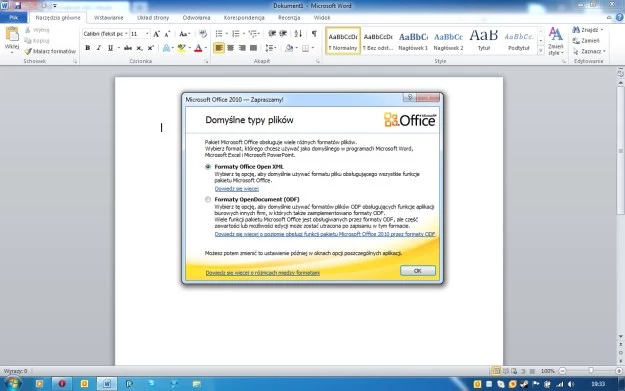Increase font size with Grow Font icon
This screenshot has width=625, height=391.
(x=157, y=34)
